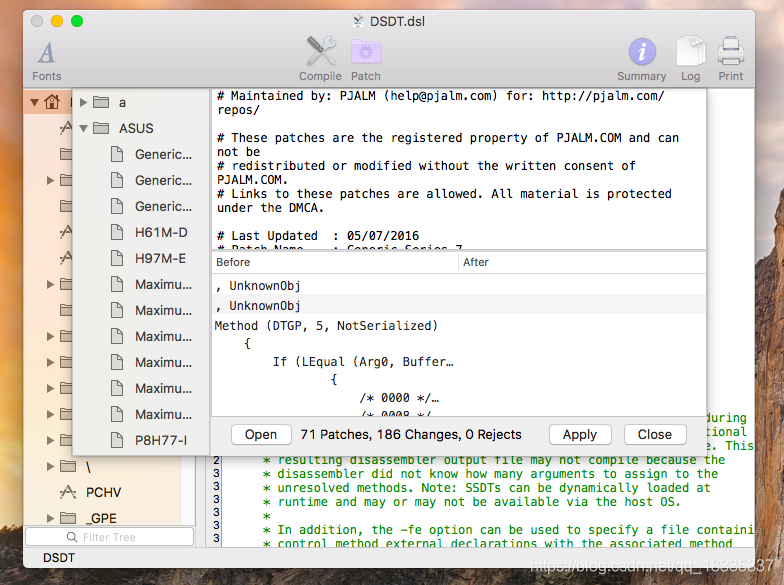This screenshot has width=784, height=585.
Task: Expand the backslash scope tree node
Action: [50, 466]
